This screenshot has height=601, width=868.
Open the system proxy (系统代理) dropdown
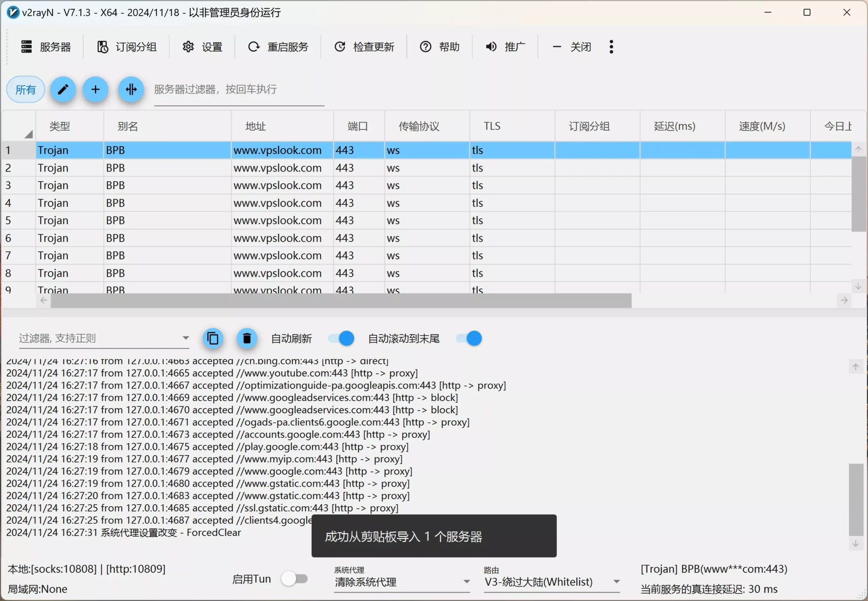pyautogui.click(x=402, y=582)
